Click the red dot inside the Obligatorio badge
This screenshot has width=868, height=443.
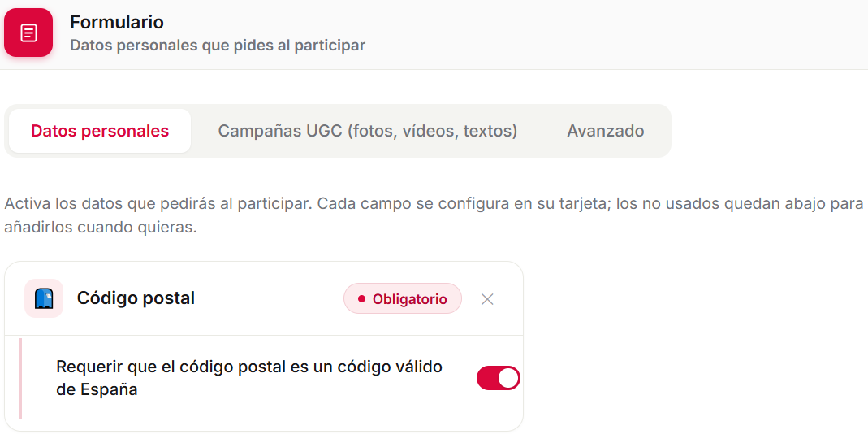(361, 299)
